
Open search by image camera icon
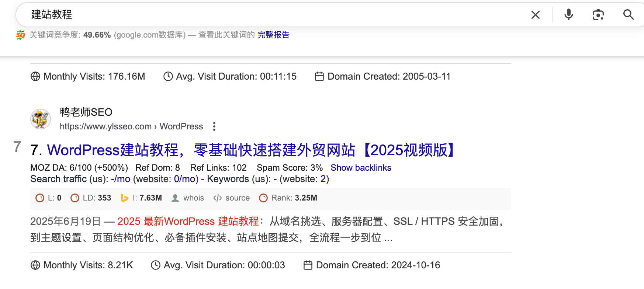click(598, 15)
